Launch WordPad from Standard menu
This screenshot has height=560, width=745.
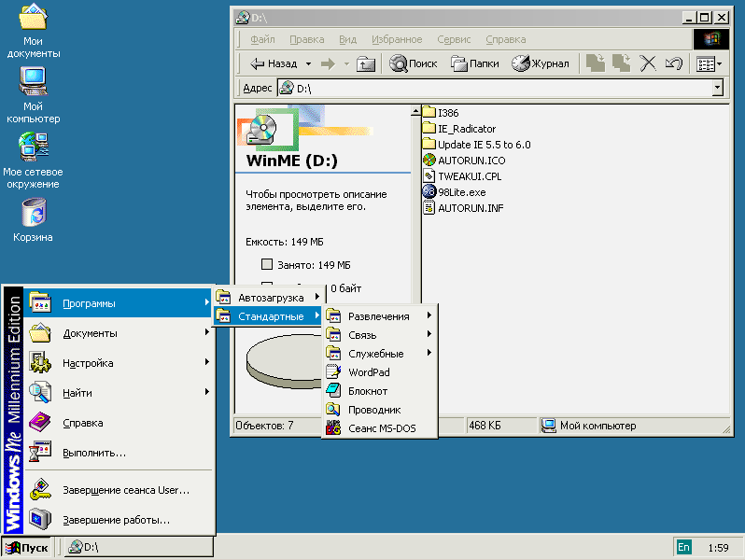pos(379,372)
